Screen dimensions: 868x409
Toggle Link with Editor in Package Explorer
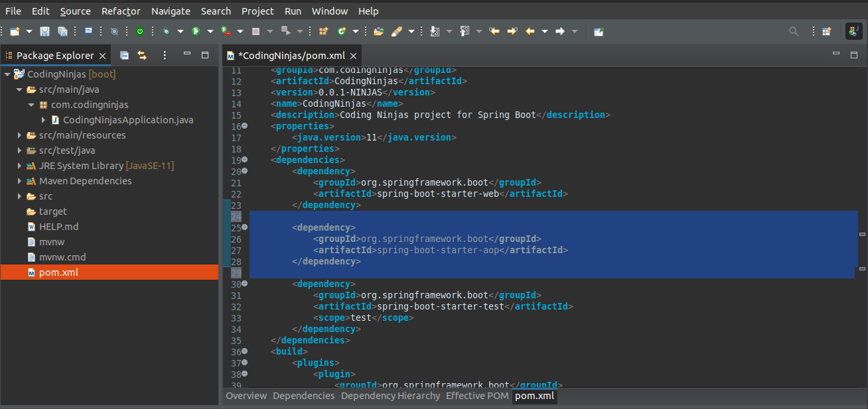pyautogui.click(x=142, y=55)
